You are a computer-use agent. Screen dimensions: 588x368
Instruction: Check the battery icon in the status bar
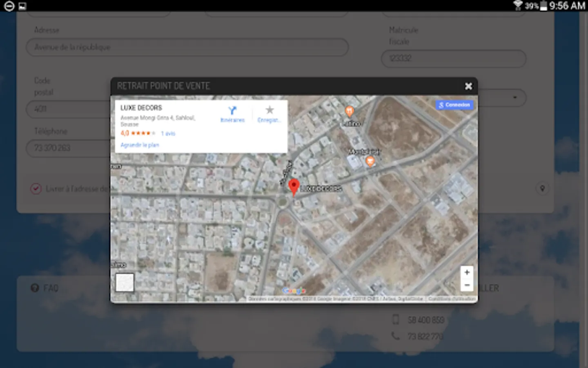point(543,6)
